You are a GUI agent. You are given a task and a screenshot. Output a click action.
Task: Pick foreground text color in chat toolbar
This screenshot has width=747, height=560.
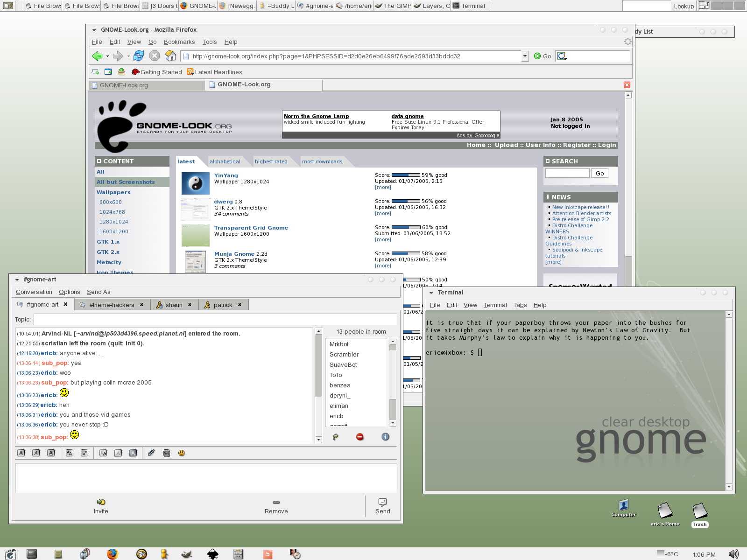tap(118, 453)
